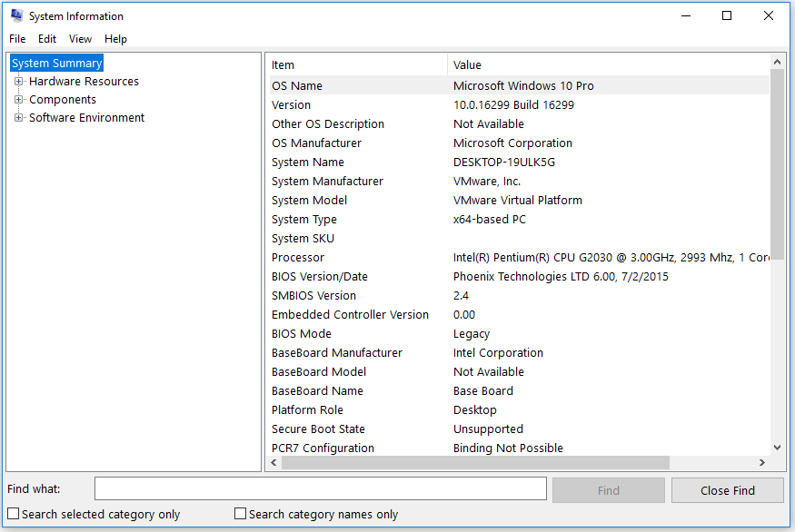Open the Help menu

115,39
